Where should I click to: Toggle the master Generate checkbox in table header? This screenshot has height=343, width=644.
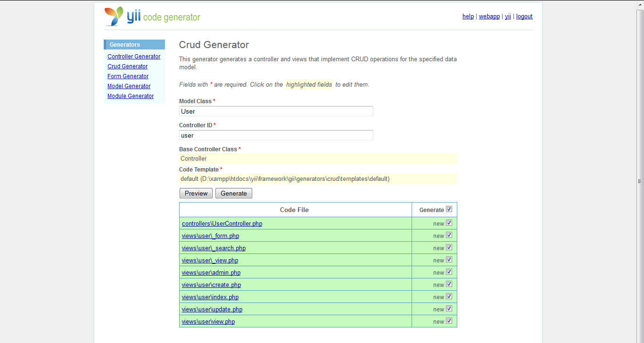coord(449,209)
